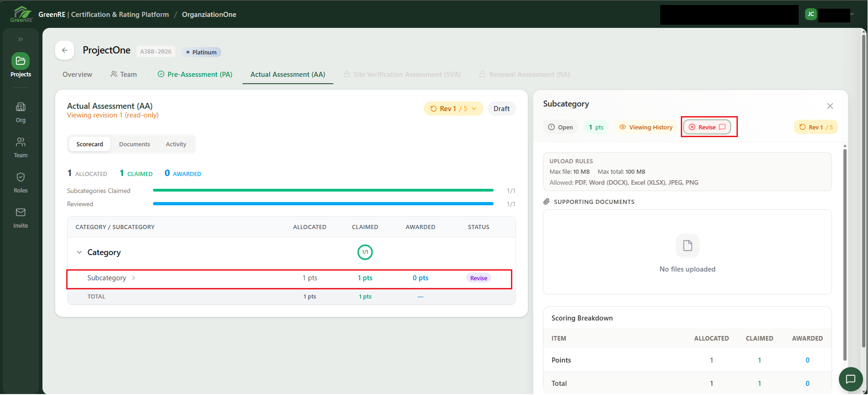Click the OrganziationOne breadcrumb
This screenshot has height=395, width=868.
(209, 15)
